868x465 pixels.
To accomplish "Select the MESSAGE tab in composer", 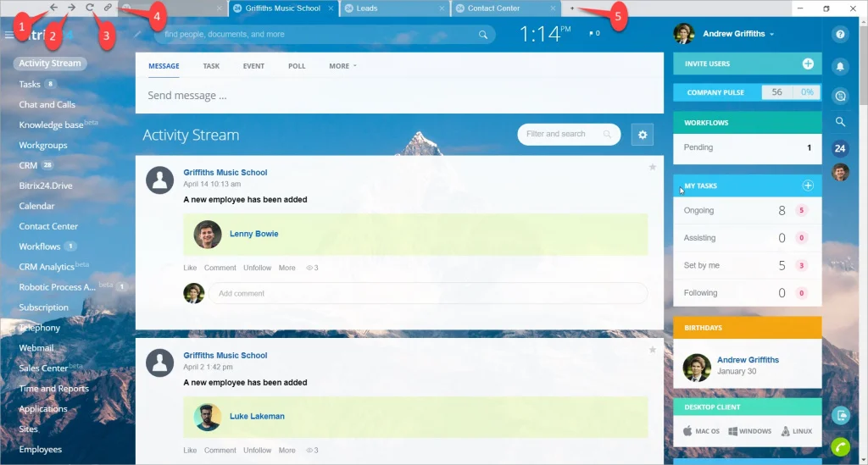I will pos(164,66).
